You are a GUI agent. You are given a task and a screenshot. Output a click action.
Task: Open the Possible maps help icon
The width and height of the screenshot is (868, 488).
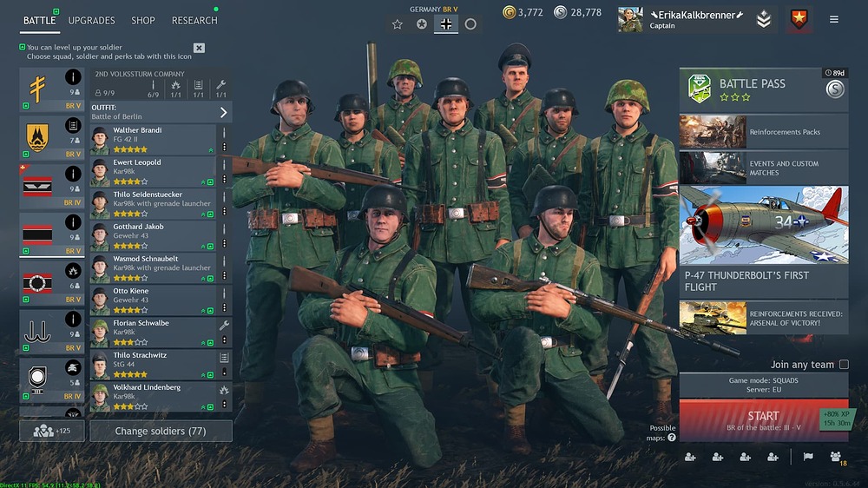point(672,438)
